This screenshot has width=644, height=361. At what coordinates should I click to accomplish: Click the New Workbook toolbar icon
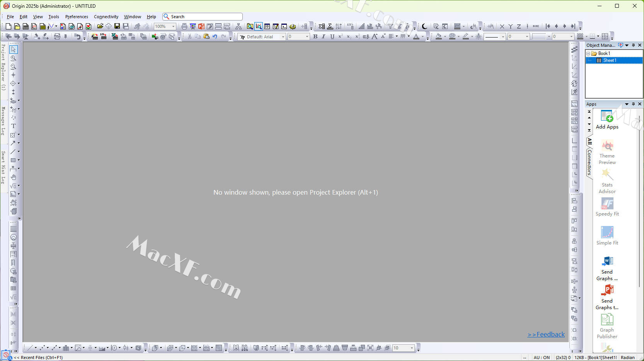pyautogui.click(x=26, y=26)
